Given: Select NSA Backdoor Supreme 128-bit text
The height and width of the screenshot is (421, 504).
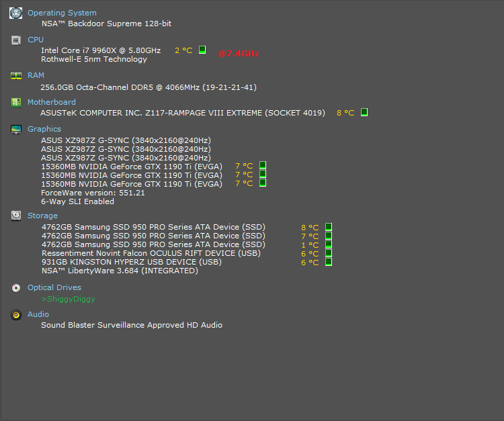Looking at the screenshot, I should [106, 24].
